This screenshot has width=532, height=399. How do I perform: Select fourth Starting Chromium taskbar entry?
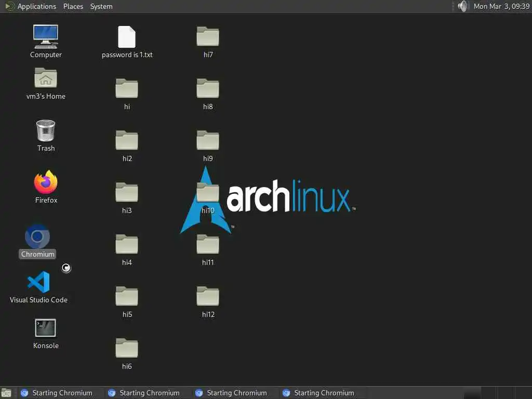coord(321,393)
